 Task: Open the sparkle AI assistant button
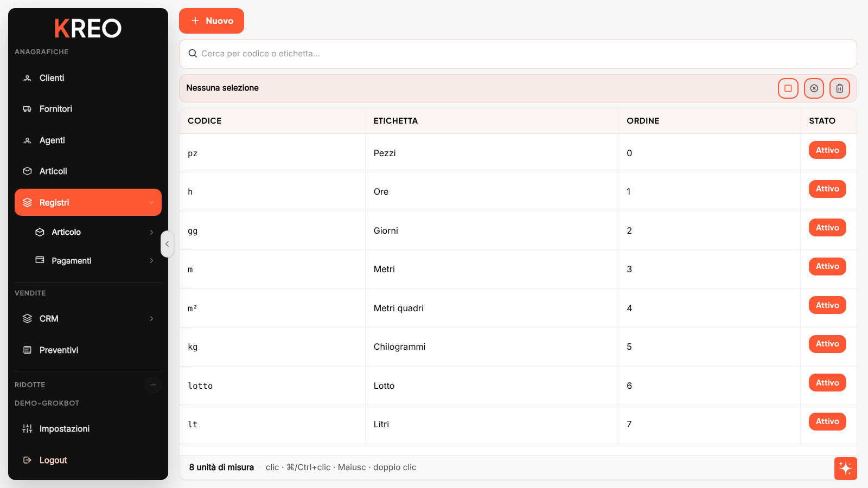(845, 468)
